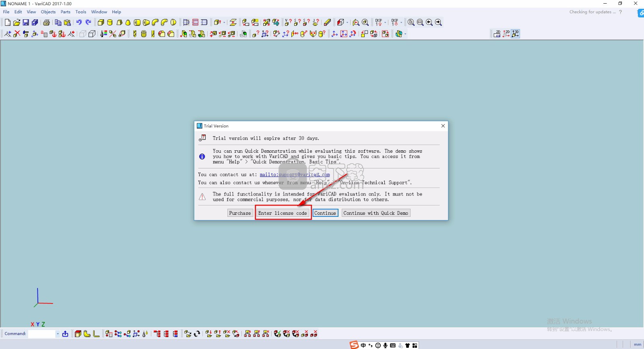Click the Print icon
644x349 pixels.
[46, 23]
